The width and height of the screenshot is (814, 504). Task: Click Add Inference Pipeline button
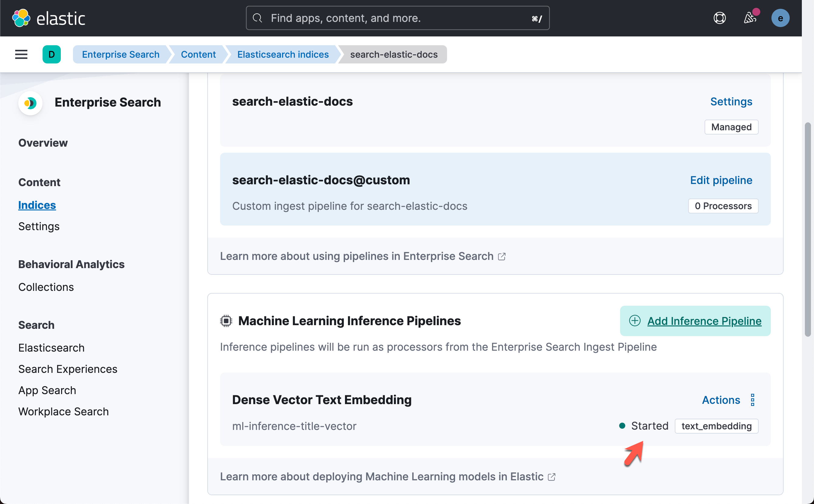695,321
